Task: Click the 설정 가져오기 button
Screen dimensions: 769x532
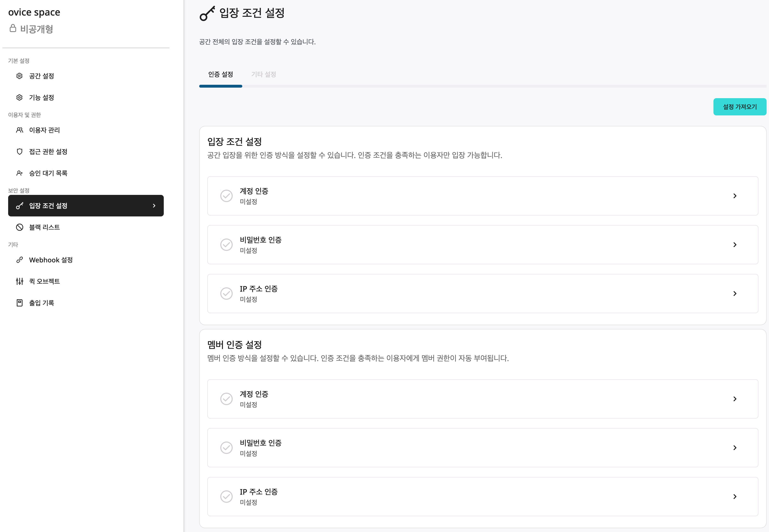Action: (740, 107)
